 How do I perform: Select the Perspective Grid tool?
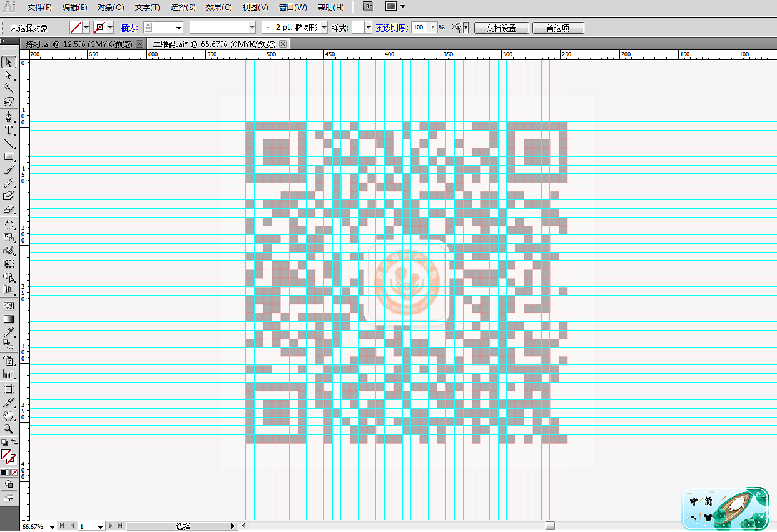coord(9,290)
